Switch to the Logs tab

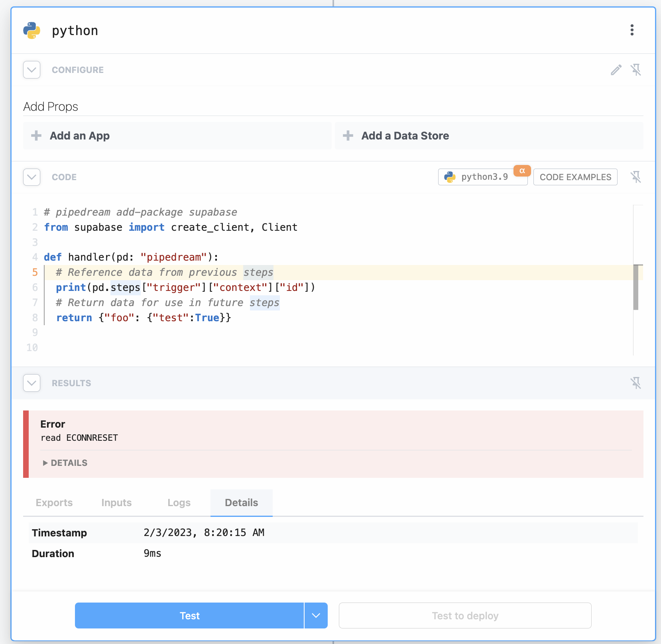point(179,503)
